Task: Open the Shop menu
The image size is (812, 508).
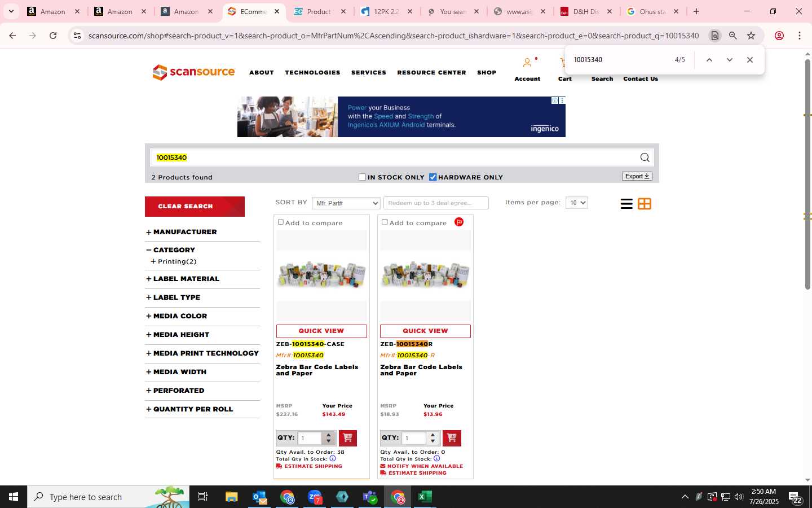Action: click(x=487, y=73)
